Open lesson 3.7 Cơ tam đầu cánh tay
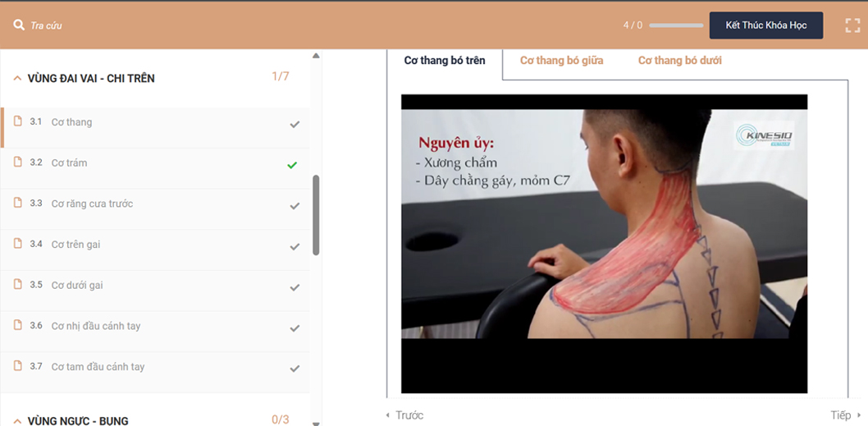 [x=155, y=372]
